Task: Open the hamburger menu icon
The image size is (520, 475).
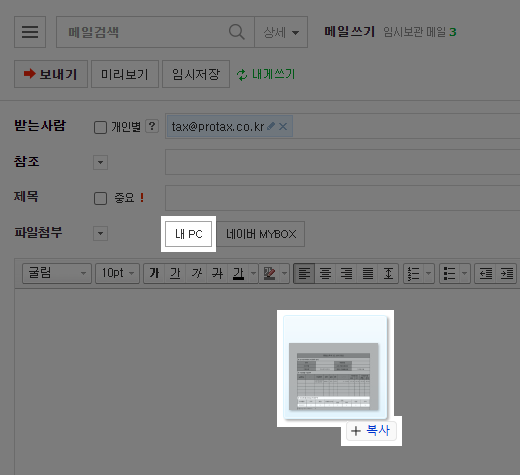Action: (x=30, y=32)
